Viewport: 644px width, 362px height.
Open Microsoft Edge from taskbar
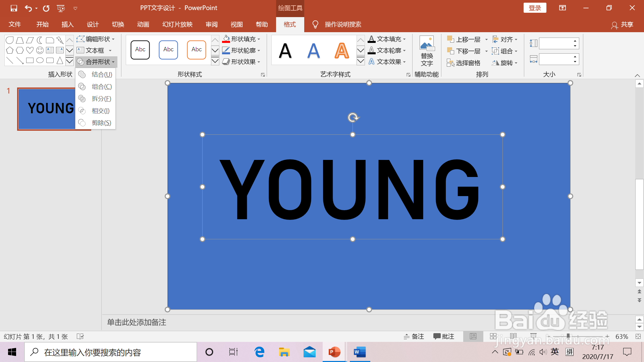(259, 352)
